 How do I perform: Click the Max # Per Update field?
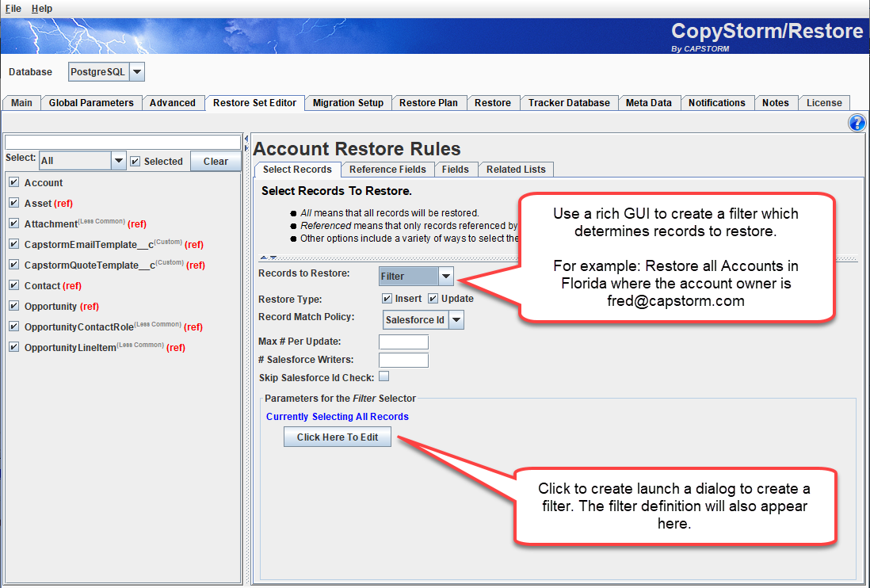[x=403, y=342]
